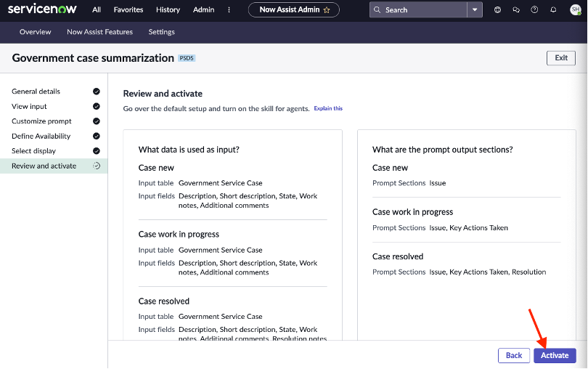
Task: Select the Review and activate step
Action: pyautogui.click(x=54, y=166)
